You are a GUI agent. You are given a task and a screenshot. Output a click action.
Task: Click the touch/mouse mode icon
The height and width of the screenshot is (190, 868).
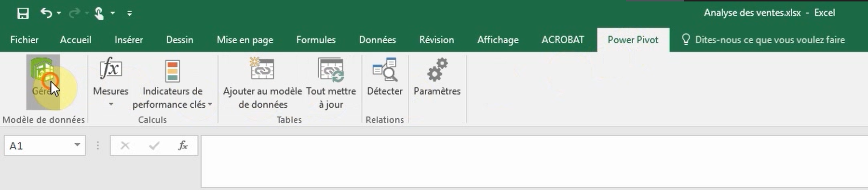(99, 13)
